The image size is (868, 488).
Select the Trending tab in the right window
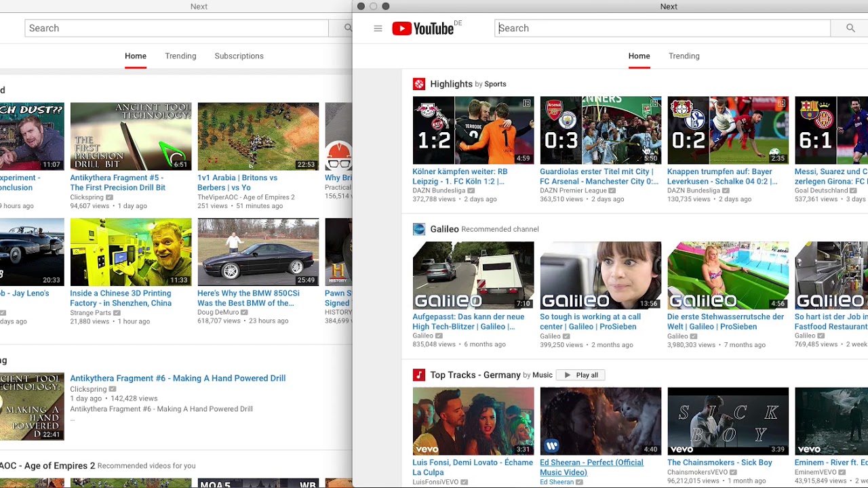[684, 56]
